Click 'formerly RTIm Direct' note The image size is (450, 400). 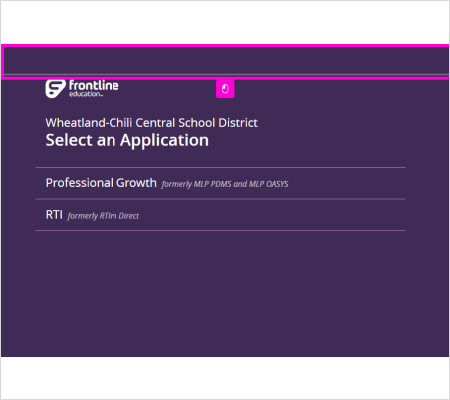(103, 216)
